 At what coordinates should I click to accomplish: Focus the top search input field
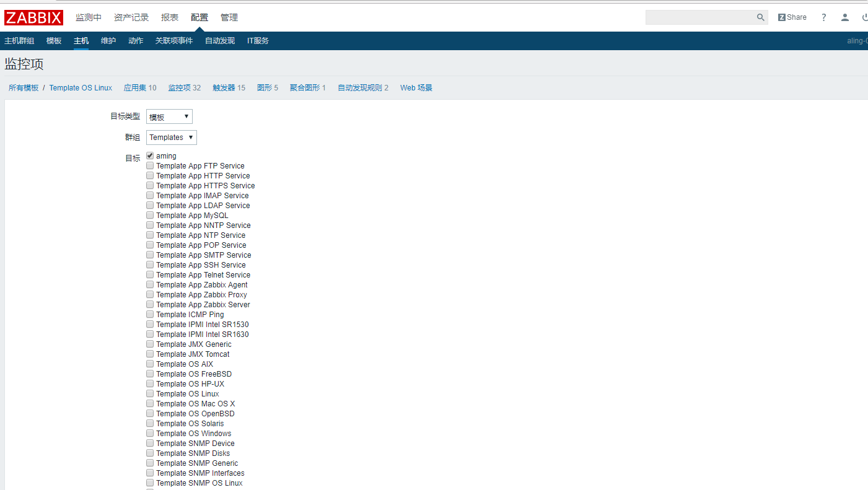[x=700, y=17]
